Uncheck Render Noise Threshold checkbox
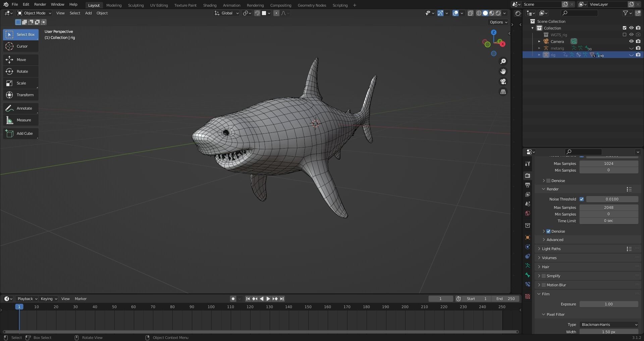The image size is (644, 341). (x=582, y=199)
